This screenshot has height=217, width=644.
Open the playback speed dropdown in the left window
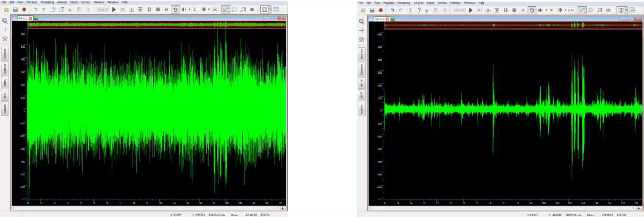tap(209, 9)
